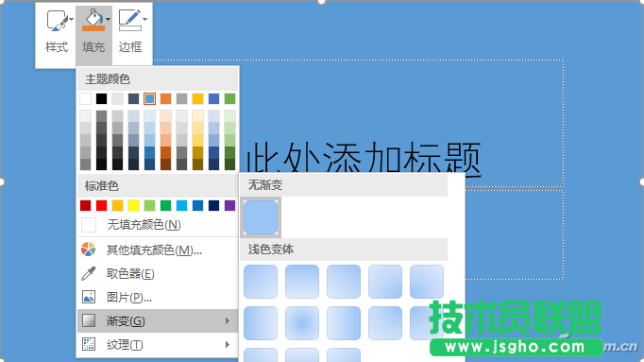Pick the medium gray theme color swatch
This screenshot has height=362, width=644.
[181, 98]
